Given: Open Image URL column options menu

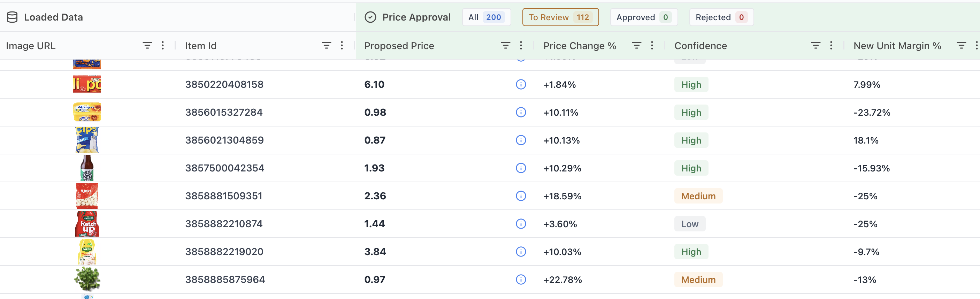Looking at the screenshot, I should (x=163, y=46).
